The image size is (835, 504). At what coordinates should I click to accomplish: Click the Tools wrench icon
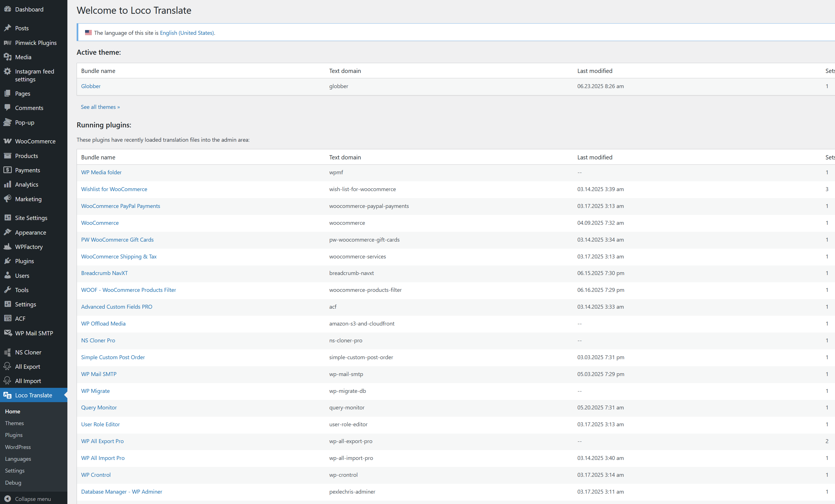coord(8,290)
